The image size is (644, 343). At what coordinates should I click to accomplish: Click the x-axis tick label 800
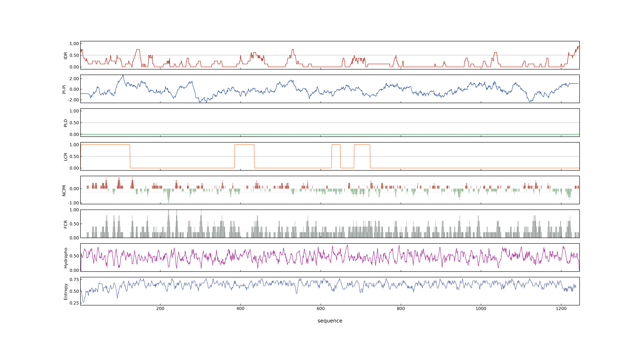point(401,309)
